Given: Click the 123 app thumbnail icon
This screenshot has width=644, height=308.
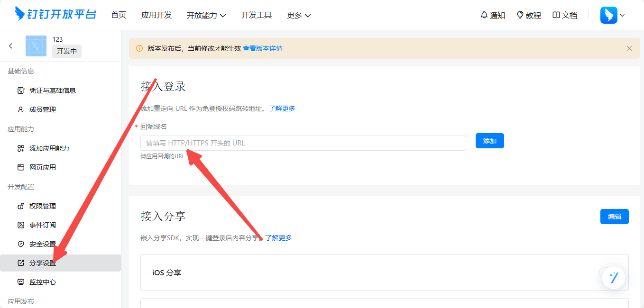Looking at the screenshot, I should (x=36, y=46).
